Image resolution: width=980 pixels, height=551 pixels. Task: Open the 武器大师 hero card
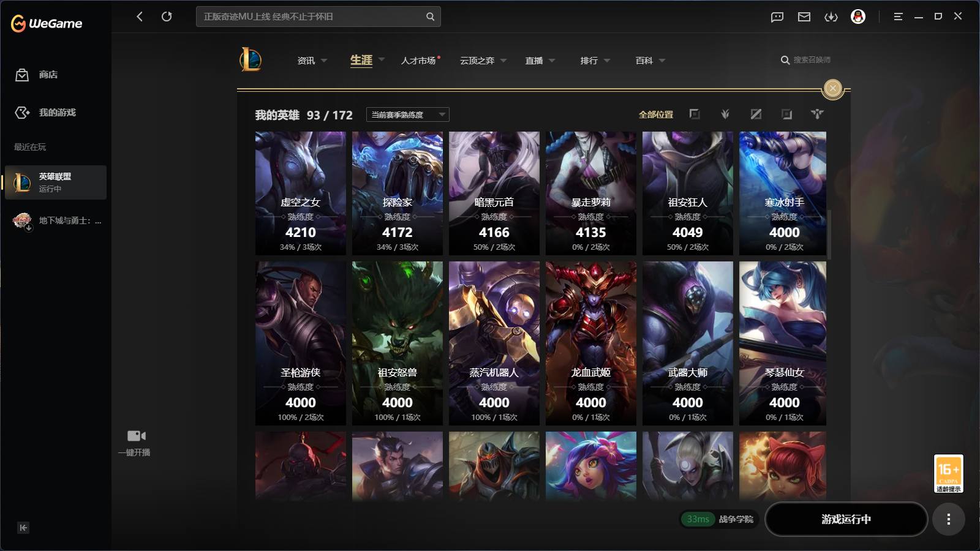tap(688, 343)
